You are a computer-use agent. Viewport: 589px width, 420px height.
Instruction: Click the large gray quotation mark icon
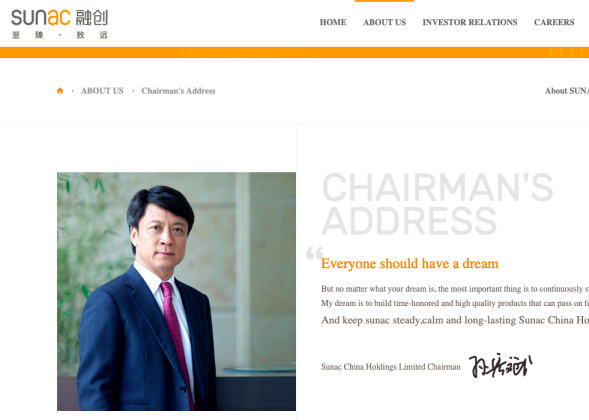tap(314, 253)
